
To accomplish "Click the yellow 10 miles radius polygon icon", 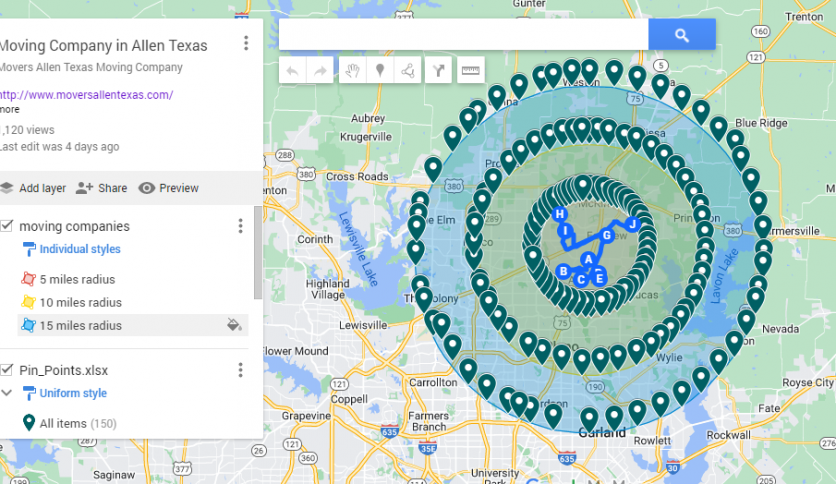I will point(28,302).
